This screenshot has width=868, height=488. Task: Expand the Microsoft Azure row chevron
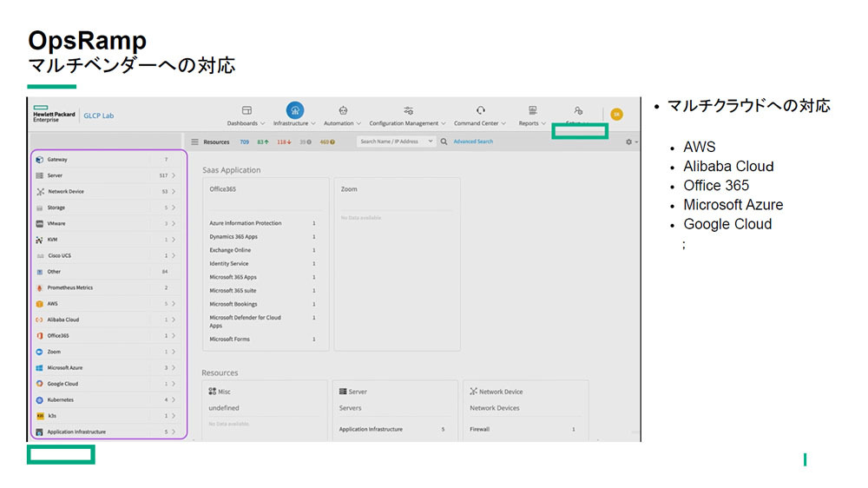coord(174,368)
